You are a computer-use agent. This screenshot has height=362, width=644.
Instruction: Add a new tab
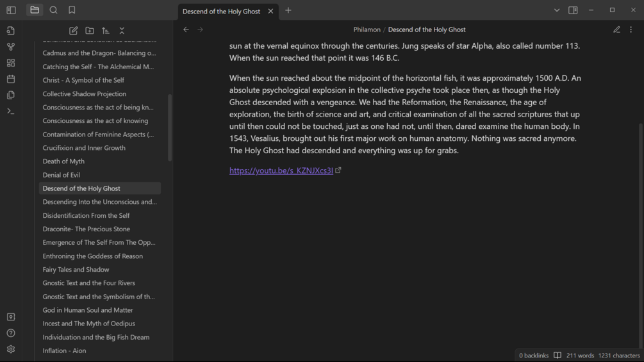point(288,11)
